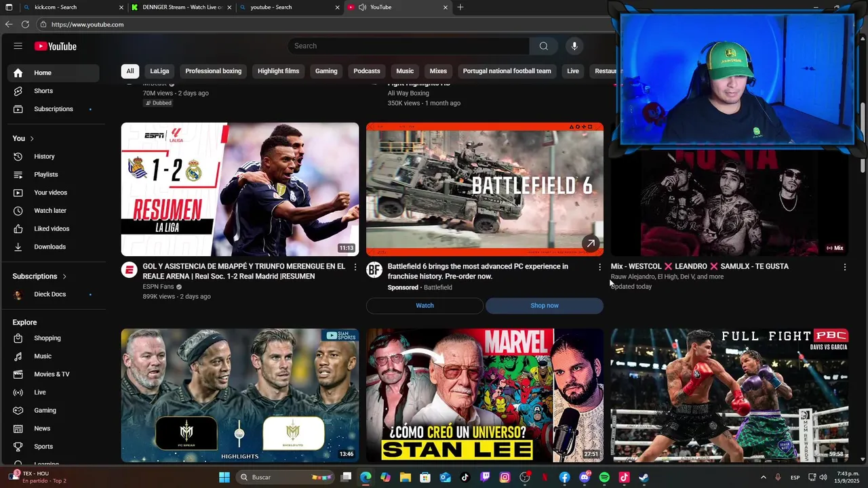Viewport: 868px width, 488px height.
Task: Open Your videos in the sidebar
Action: coord(54,192)
